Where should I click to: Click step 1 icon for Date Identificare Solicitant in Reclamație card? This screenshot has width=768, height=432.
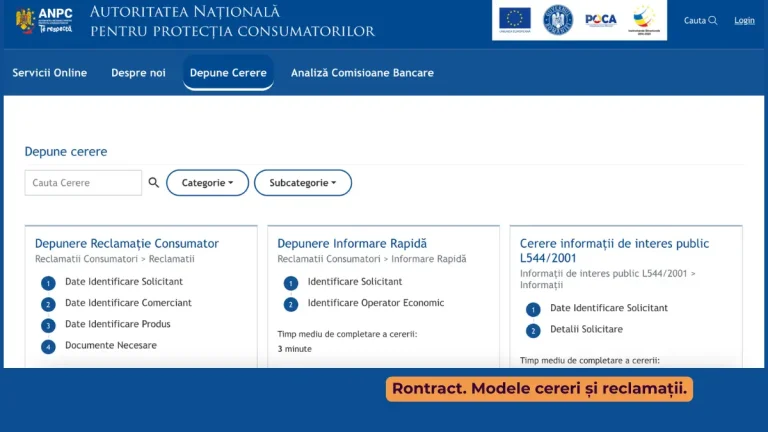48,283
